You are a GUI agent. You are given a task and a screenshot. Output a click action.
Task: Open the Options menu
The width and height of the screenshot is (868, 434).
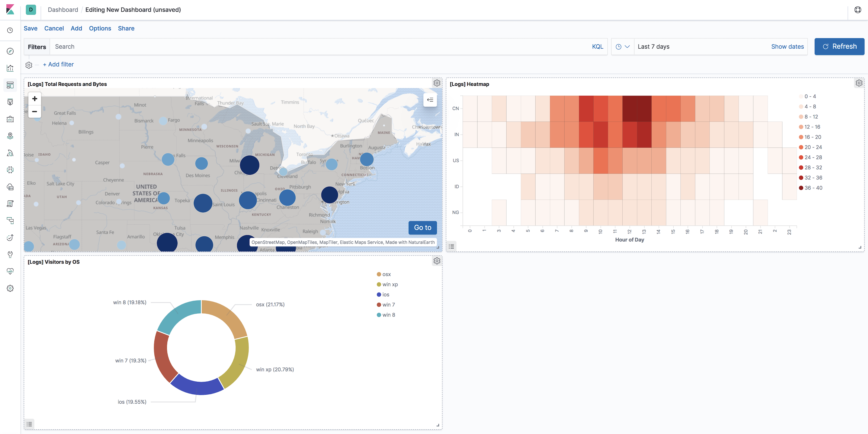click(x=100, y=28)
